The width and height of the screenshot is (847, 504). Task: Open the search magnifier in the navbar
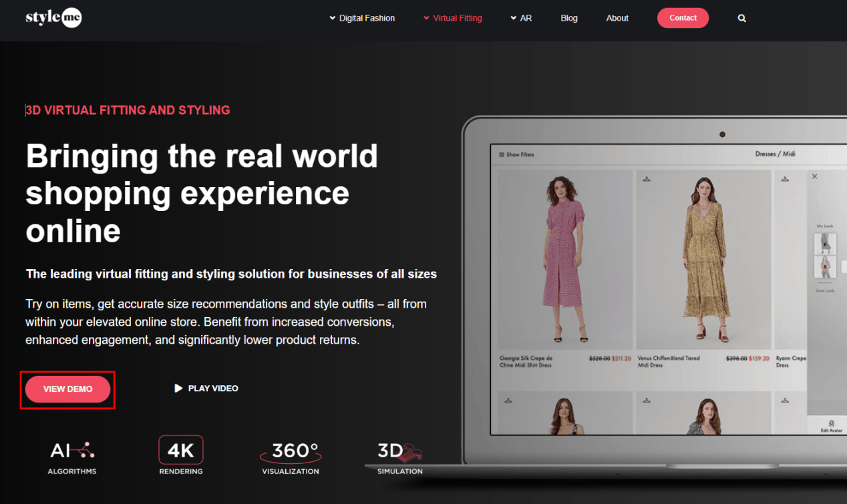741,19
